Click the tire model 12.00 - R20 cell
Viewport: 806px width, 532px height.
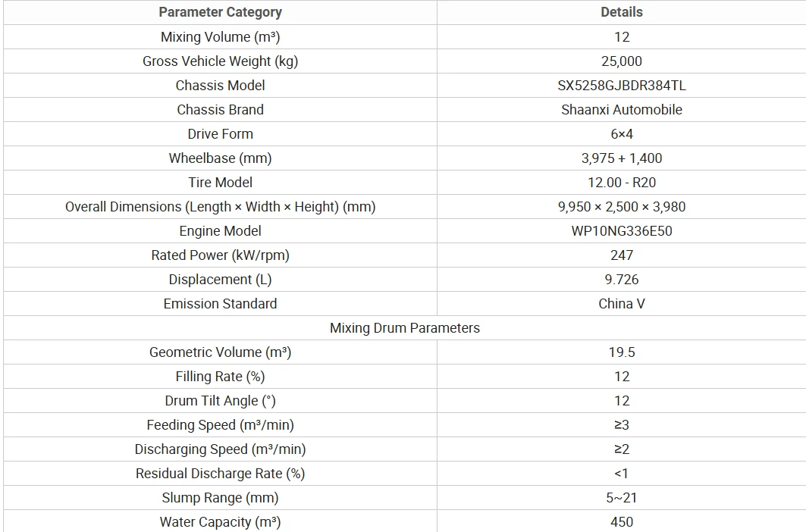coord(622,183)
